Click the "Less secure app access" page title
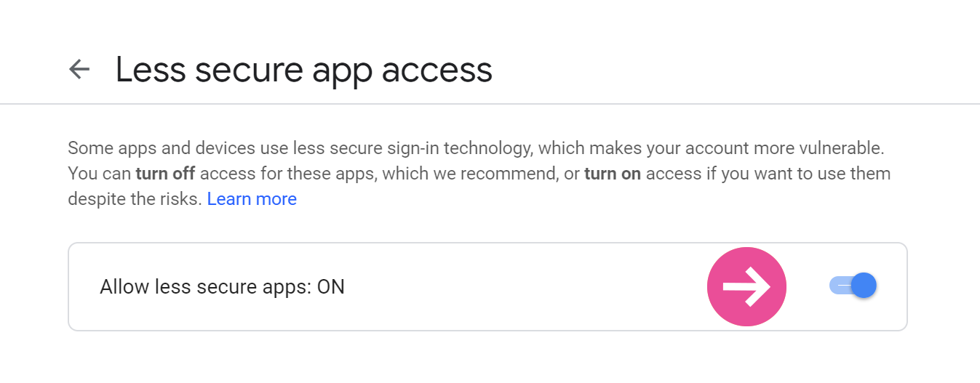Screen dimensions: 980x383 tap(304, 70)
